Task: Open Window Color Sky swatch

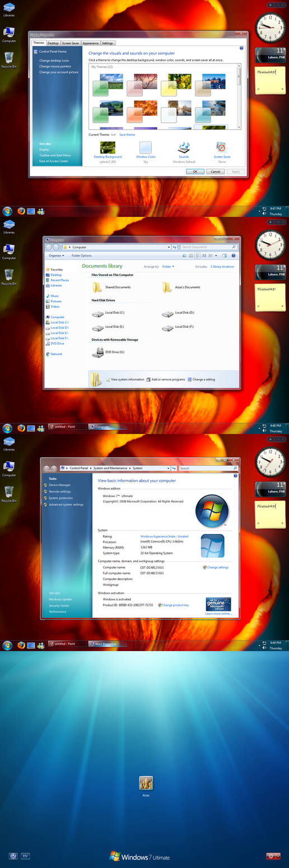Action: tap(146, 147)
